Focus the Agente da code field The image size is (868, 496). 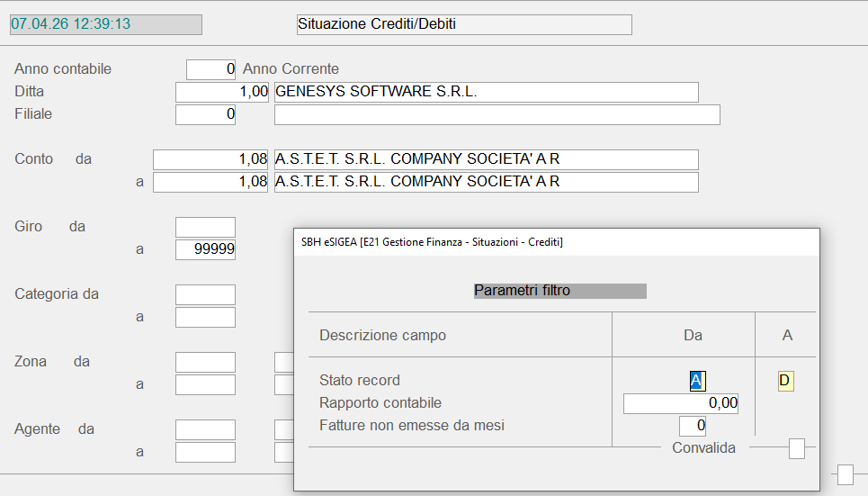[205, 429]
